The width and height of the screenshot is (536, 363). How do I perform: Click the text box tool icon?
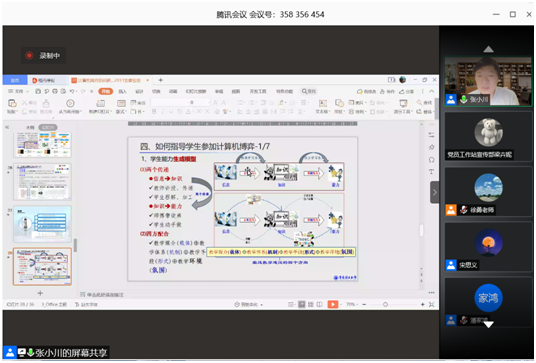click(x=323, y=104)
